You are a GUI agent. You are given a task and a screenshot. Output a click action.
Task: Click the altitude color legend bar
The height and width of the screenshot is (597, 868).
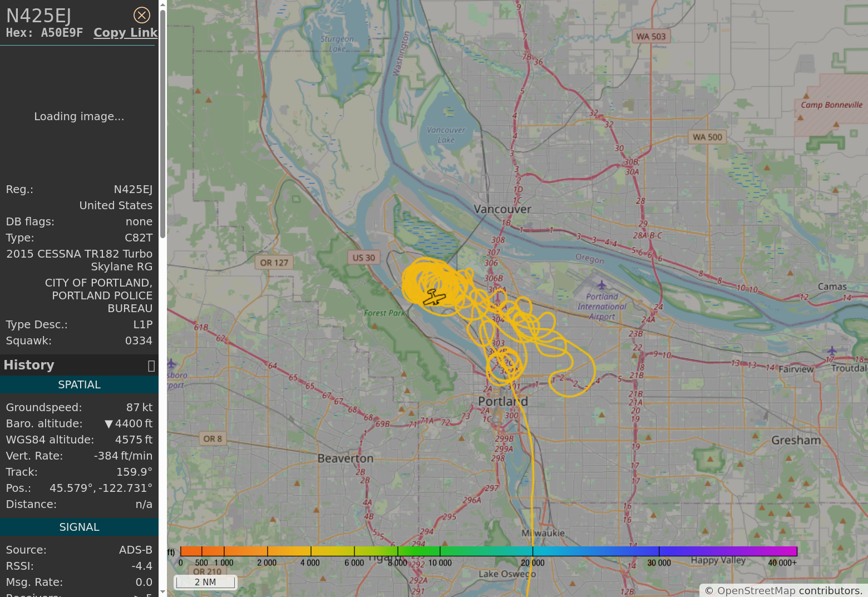489,551
